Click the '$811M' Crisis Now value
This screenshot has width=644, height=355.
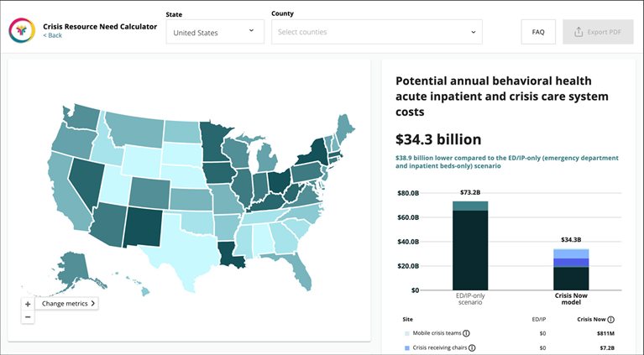606,334
